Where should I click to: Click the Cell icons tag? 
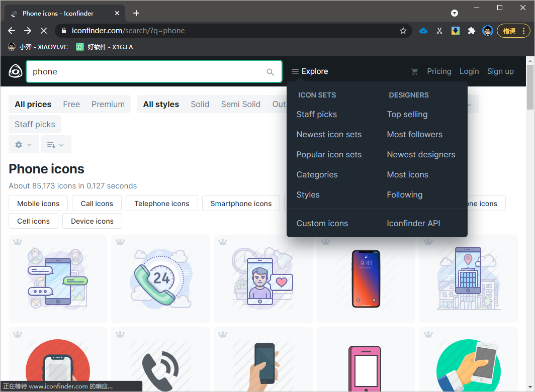point(33,221)
